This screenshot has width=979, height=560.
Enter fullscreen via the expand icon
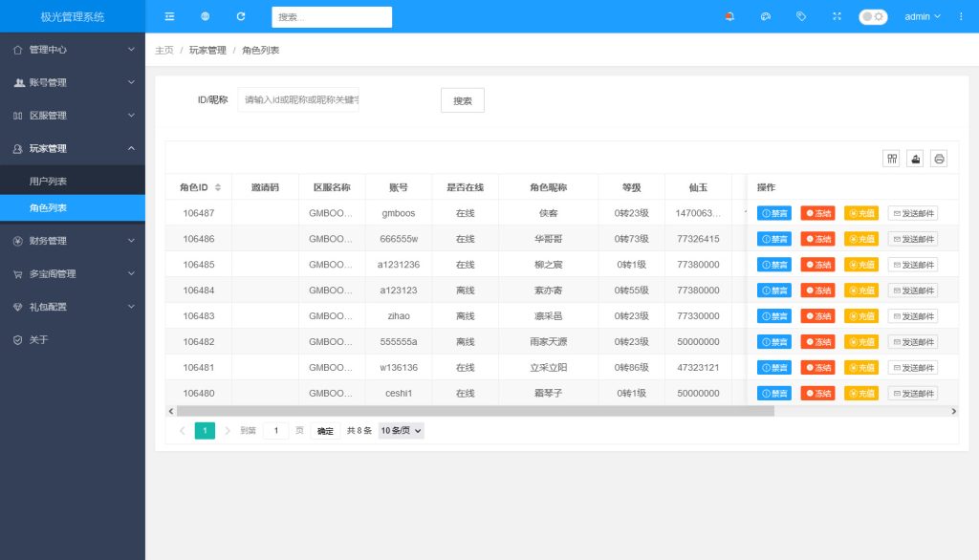837,16
